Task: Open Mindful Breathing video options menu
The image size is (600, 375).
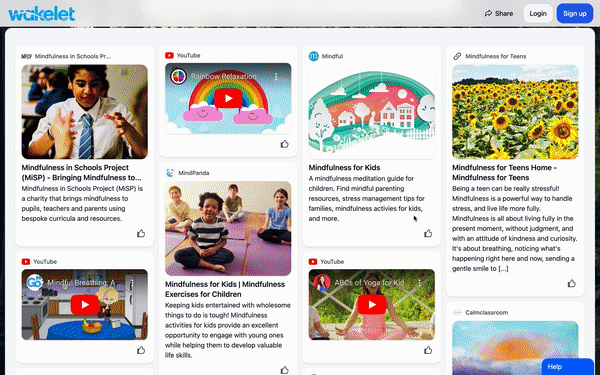Action: 132,283
